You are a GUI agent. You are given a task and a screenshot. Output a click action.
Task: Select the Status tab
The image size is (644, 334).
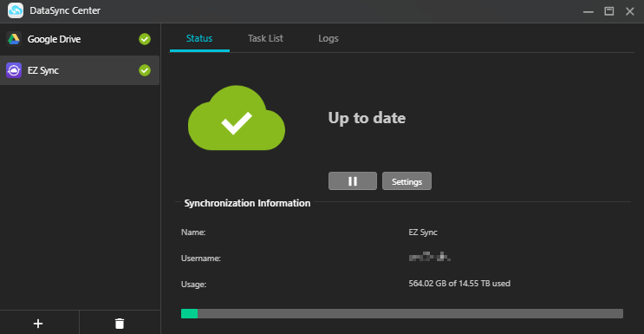click(x=199, y=39)
